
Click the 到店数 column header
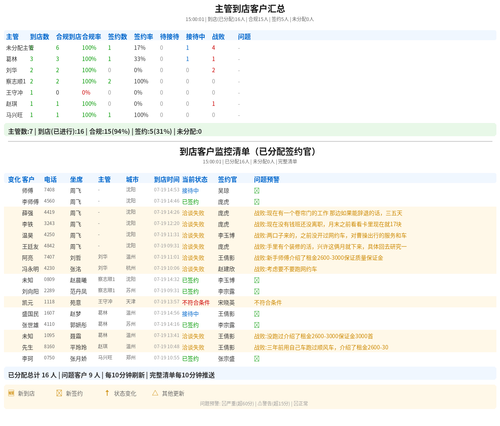point(39,37)
